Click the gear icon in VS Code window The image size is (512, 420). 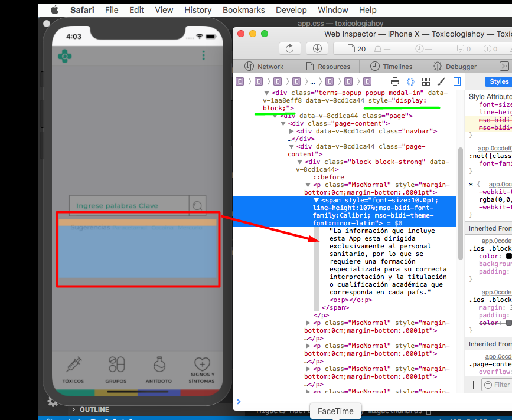53,402
